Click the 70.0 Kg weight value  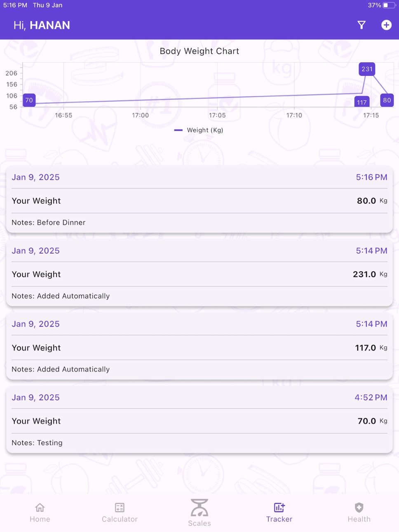click(x=372, y=421)
